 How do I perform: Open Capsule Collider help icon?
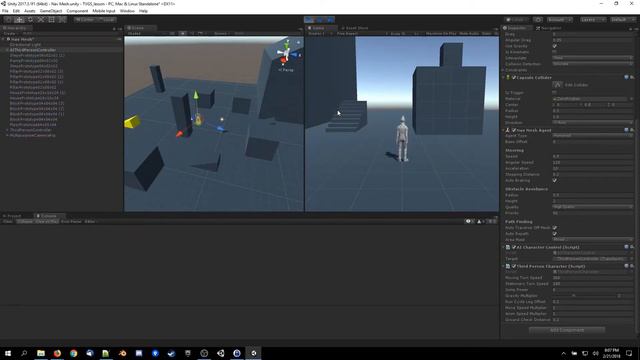click(626, 77)
